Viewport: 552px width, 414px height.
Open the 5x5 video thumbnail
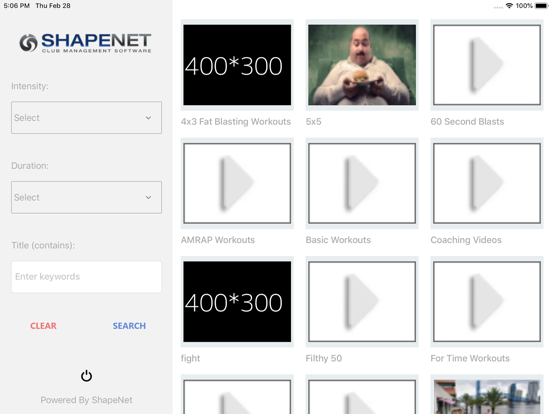(x=362, y=65)
